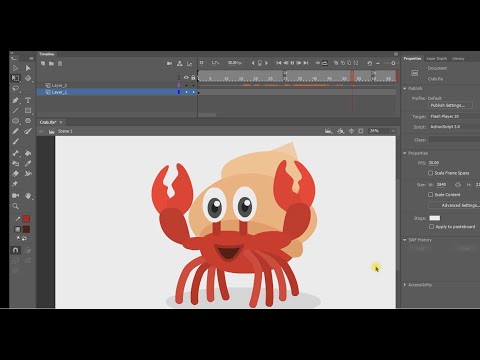Open Publish Settings
The image size is (480, 360).
451,105
